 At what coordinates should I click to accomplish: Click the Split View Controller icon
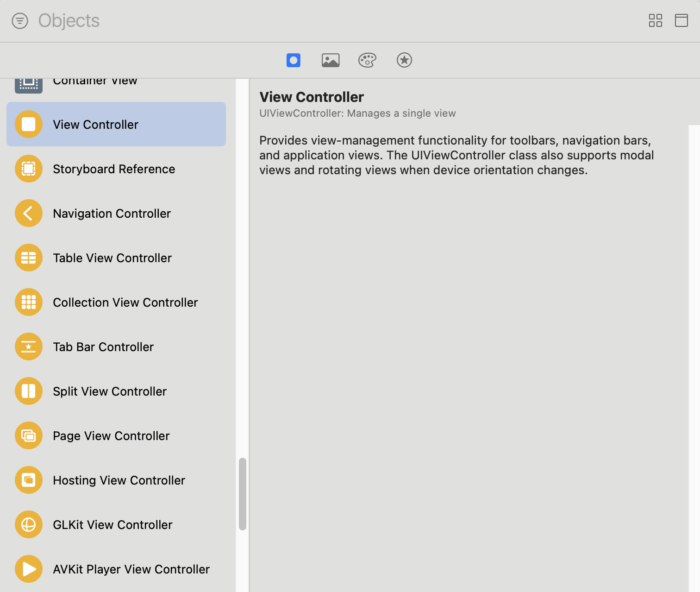[x=29, y=391]
